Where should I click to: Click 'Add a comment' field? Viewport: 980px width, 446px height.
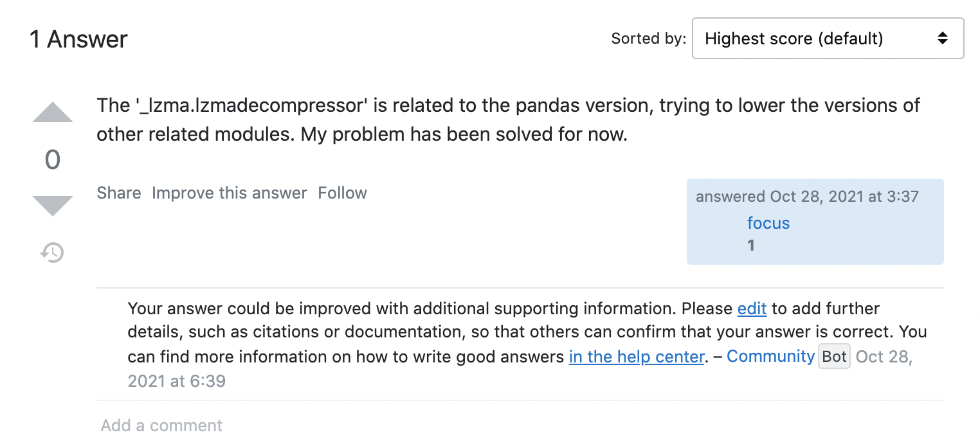click(x=161, y=425)
